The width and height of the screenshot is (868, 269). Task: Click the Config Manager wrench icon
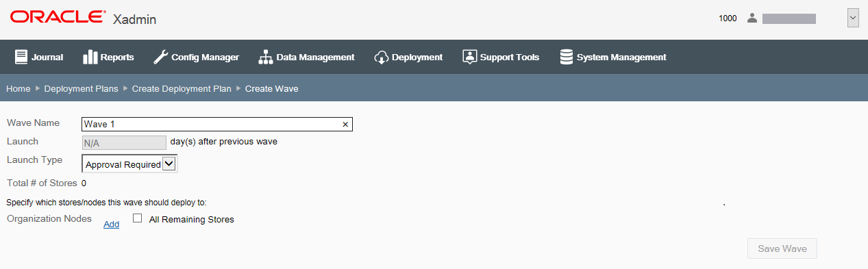(160, 57)
